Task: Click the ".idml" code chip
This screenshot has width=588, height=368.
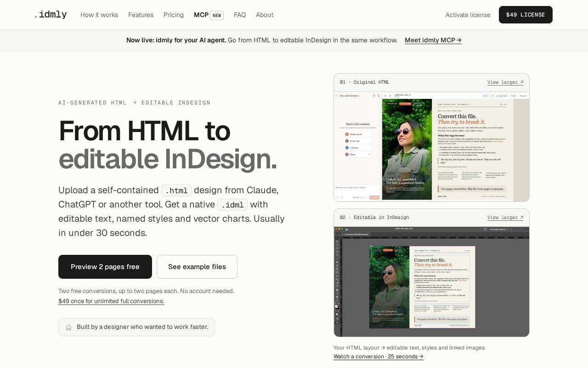Action: point(232,205)
